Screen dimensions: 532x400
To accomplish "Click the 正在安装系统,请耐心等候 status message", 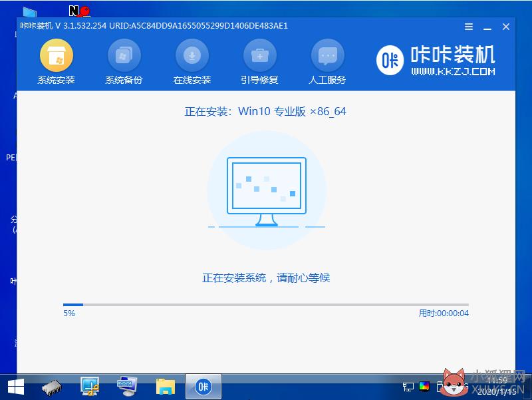I will click(x=266, y=278).
